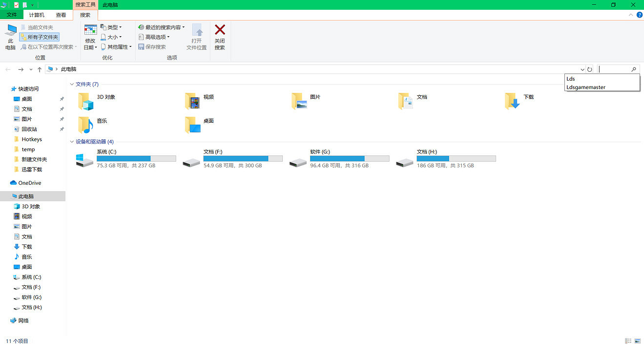
Task: Switch to the 查看 ribbon tab
Action: click(x=61, y=15)
